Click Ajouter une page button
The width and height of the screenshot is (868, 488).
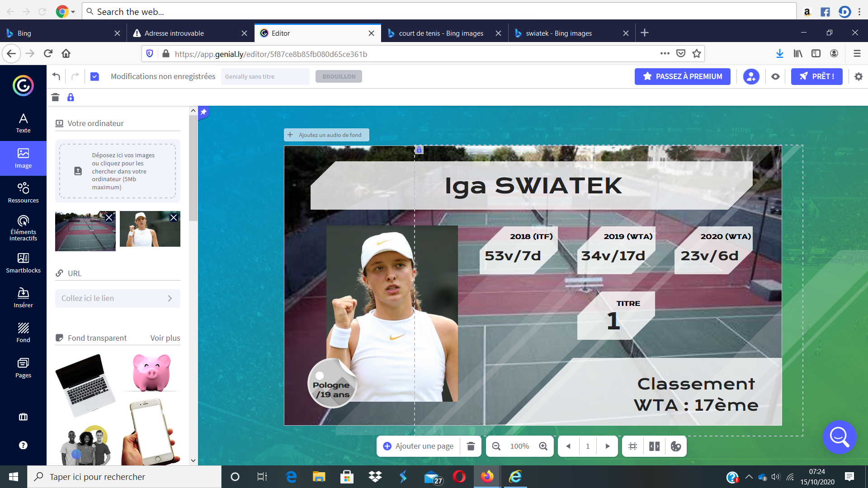click(x=418, y=446)
